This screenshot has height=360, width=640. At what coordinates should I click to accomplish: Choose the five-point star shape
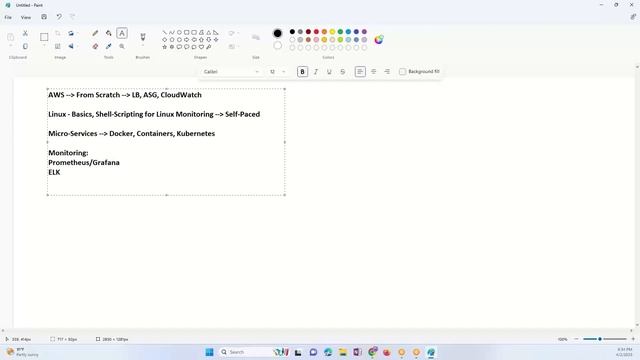[164, 47]
